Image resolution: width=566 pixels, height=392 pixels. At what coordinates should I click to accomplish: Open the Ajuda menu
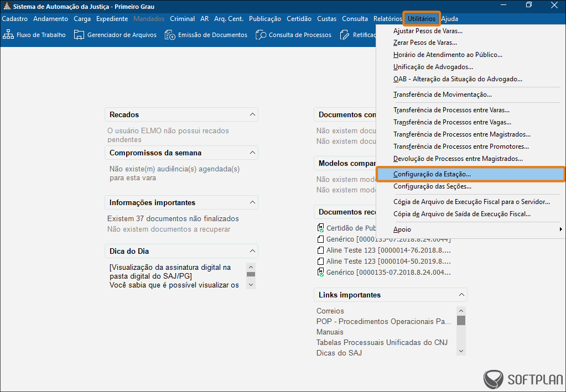coord(450,19)
